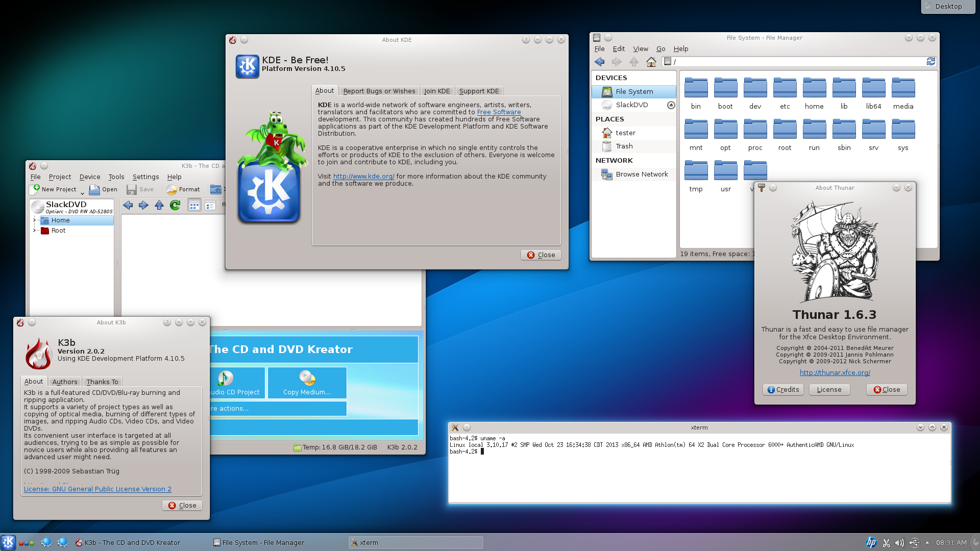The height and width of the screenshot is (551, 980).
Task: Click Audio CD Project button in K3b
Action: [237, 383]
